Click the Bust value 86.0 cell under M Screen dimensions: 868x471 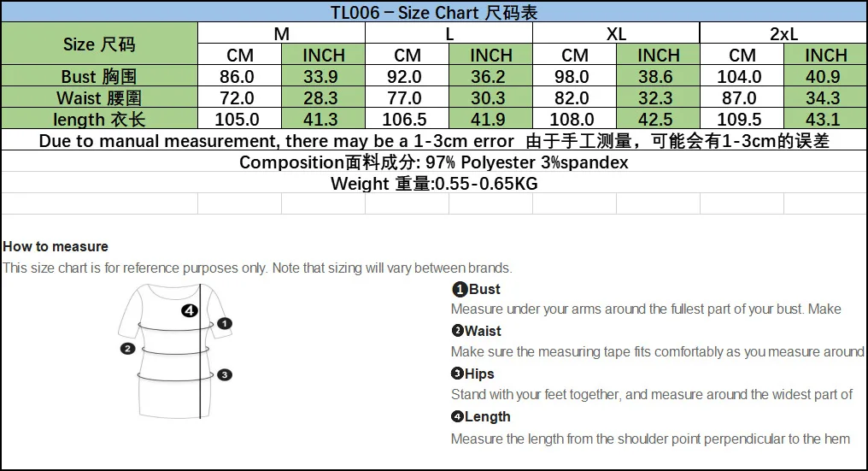pos(240,76)
